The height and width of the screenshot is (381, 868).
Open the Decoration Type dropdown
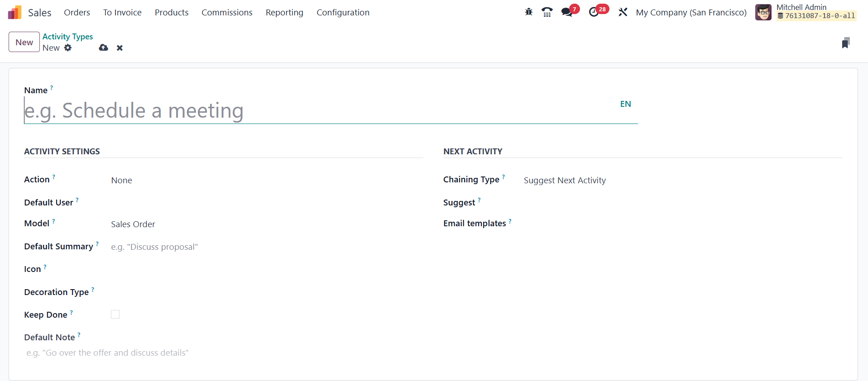click(x=267, y=292)
